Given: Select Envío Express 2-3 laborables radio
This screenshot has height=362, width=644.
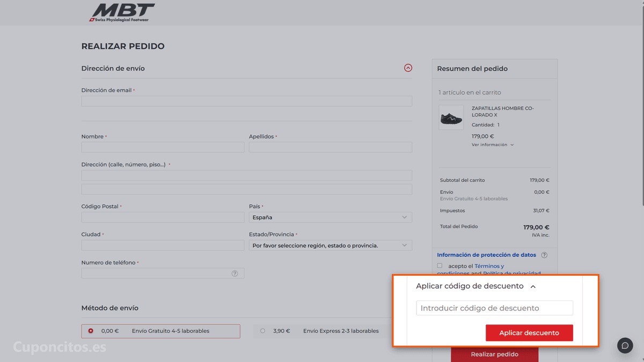Looking at the screenshot, I should 262,331.
